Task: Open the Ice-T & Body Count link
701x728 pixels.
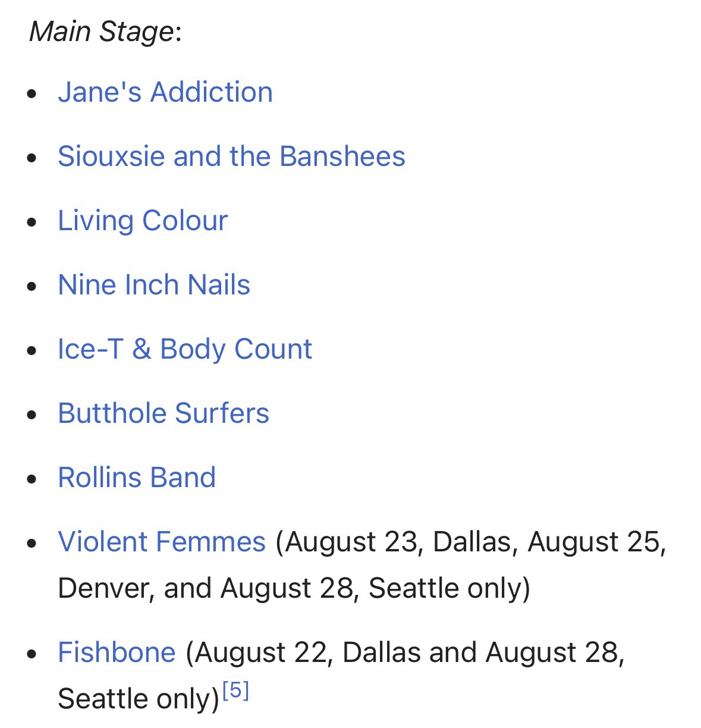Action: click(x=184, y=350)
